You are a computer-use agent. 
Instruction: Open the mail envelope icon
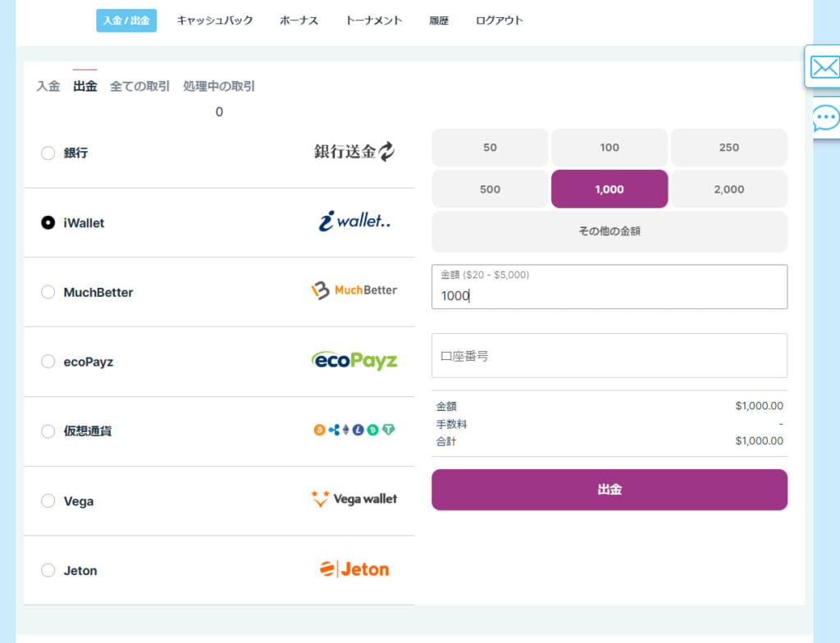[x=824, y=67]
